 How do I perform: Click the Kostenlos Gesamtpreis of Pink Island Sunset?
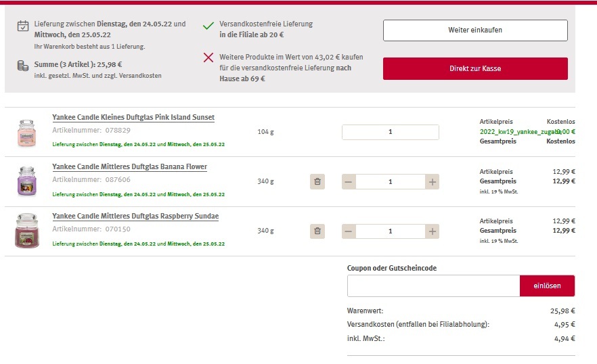point(561,141)
